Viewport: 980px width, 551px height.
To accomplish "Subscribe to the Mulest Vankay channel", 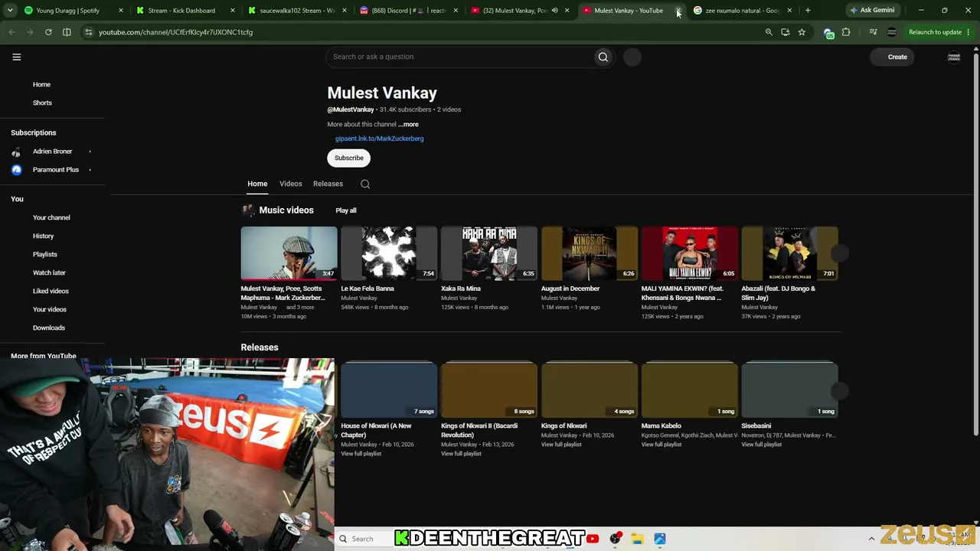I will click(349, 158).
